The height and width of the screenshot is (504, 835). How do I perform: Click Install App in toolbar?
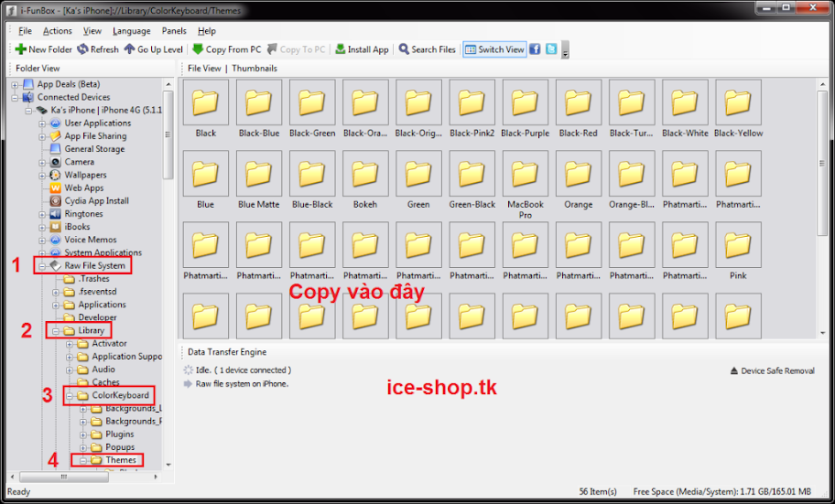363,49
